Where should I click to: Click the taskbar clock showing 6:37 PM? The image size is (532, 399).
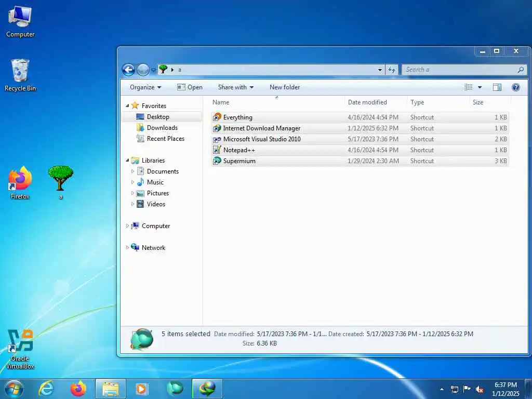(506, 389)
